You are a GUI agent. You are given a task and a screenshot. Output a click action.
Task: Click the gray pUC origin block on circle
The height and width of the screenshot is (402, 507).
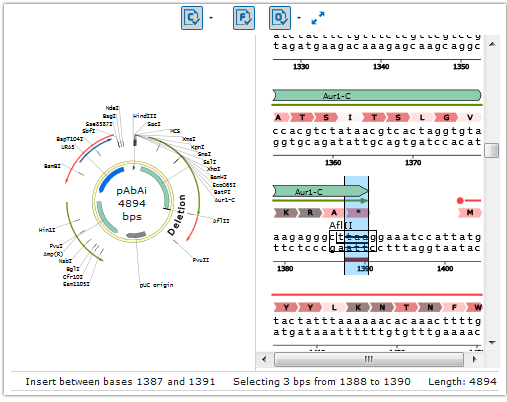click(x=136, y=234)
